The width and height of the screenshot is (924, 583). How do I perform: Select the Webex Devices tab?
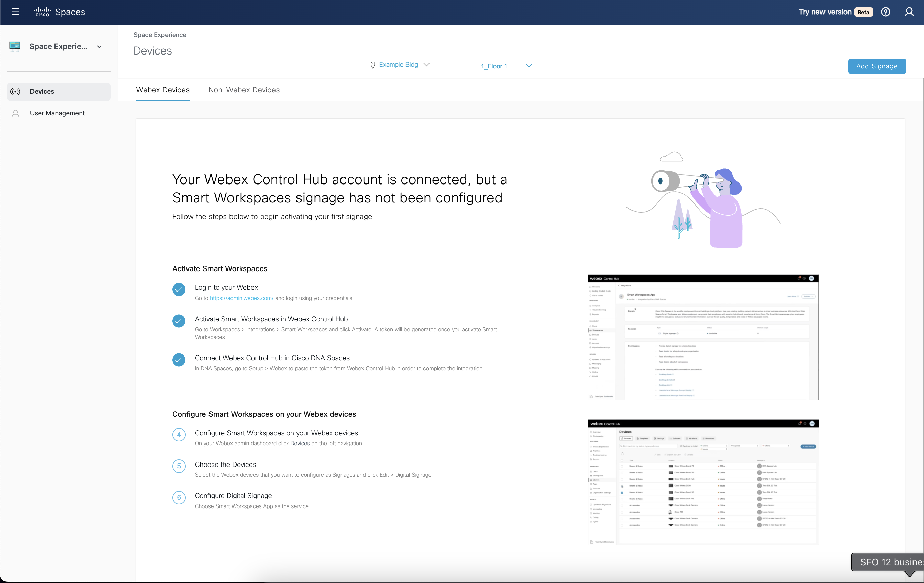pyautogui.click(x=163, y=90)
